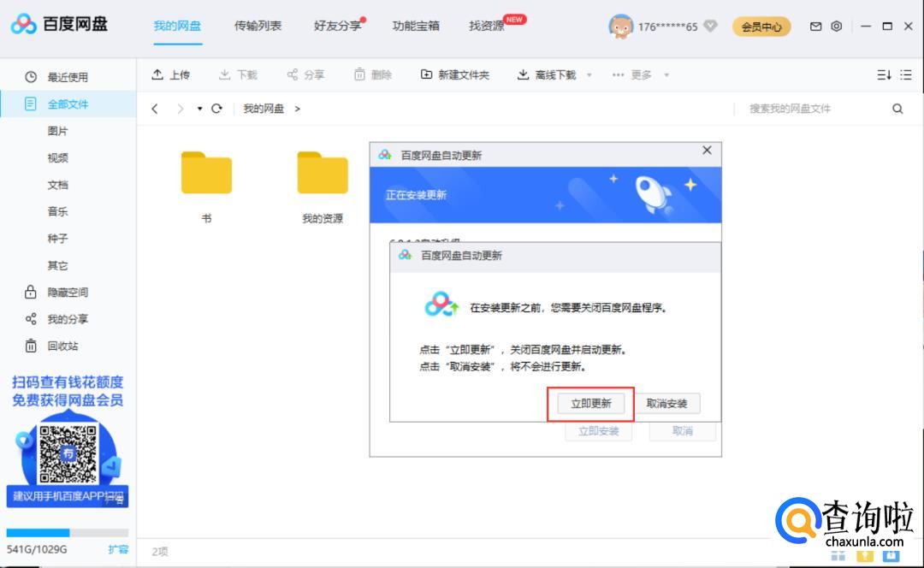Screen dimensions: 924x568
Task: Show 其它 category
Action: [x=58, y=266]
